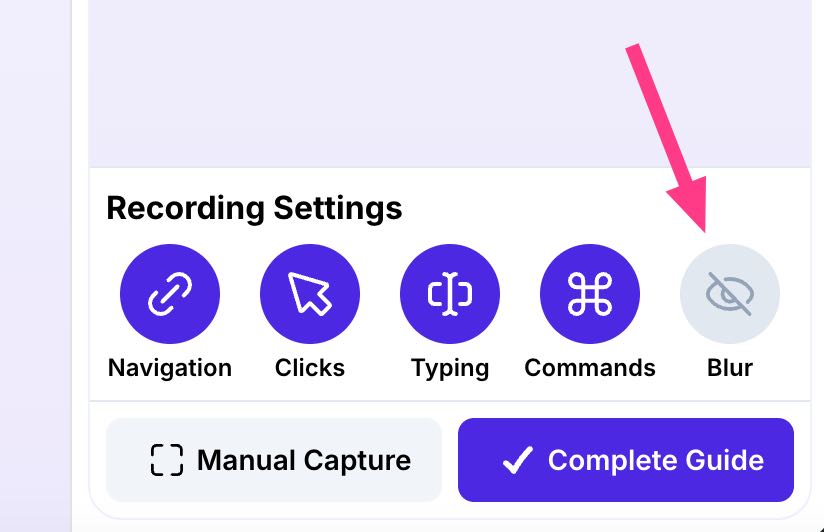Click the Recording Settings heading
The height and width of the screenshot is (532, 824).
click(x=254, y=208)
